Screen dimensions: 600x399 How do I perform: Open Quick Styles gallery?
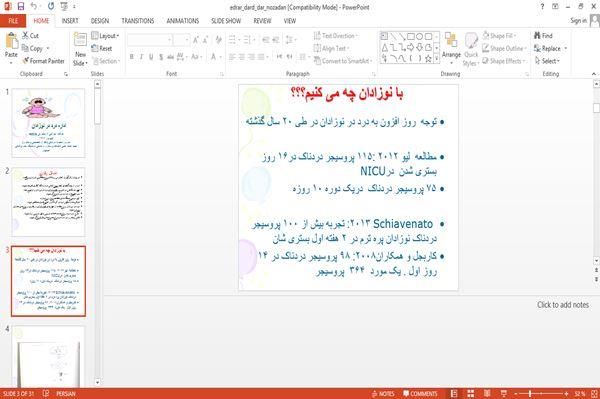coord(471,49)
